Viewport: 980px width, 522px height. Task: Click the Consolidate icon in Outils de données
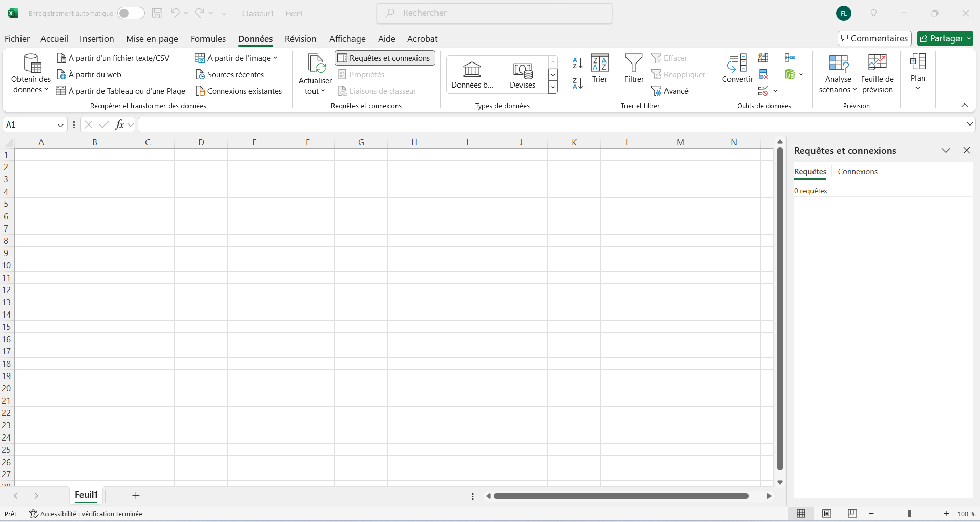pos(789,58)
